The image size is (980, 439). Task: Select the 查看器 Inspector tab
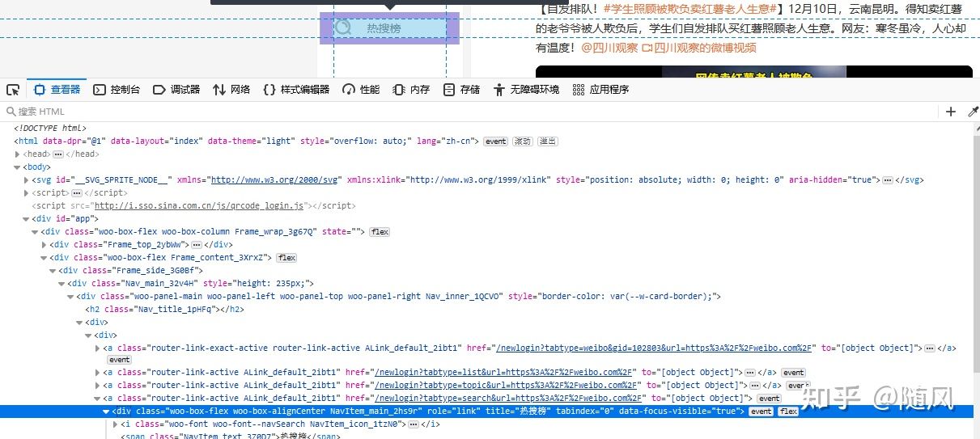[57, 90]
